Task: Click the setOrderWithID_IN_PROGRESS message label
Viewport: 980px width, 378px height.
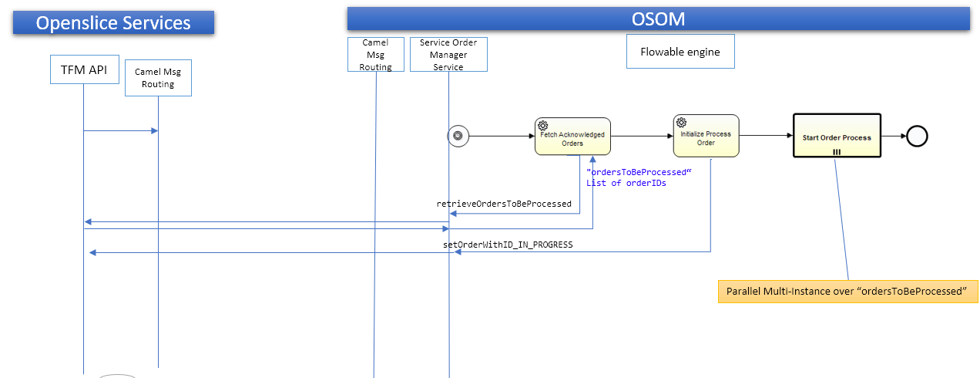Action: 508,245
